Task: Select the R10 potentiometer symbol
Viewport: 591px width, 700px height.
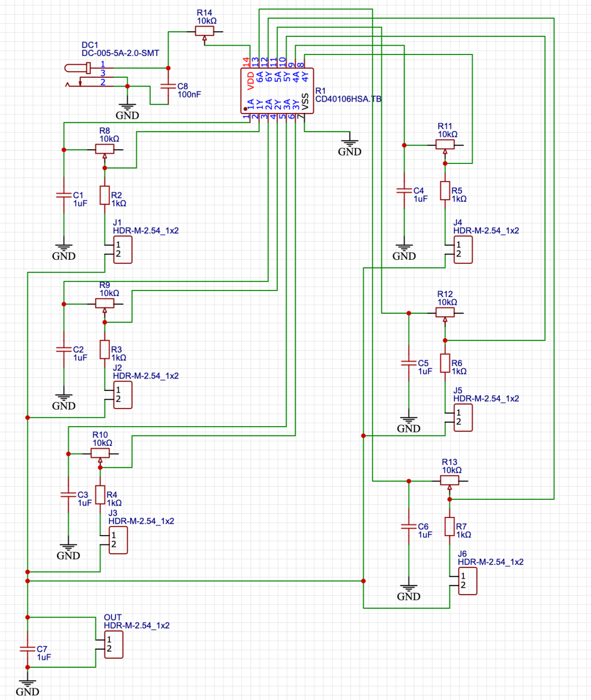Action: click(100, 454)
